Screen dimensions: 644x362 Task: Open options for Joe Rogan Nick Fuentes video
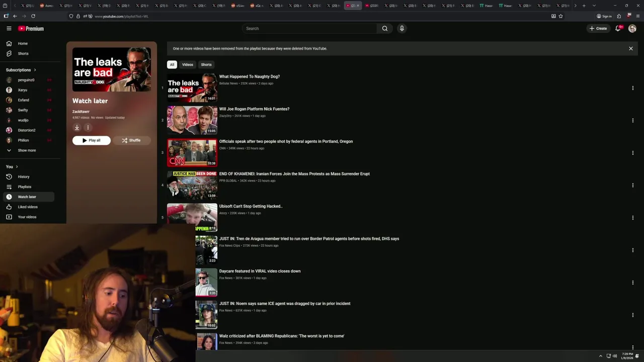pyautogui.click(x=632, y=121)
